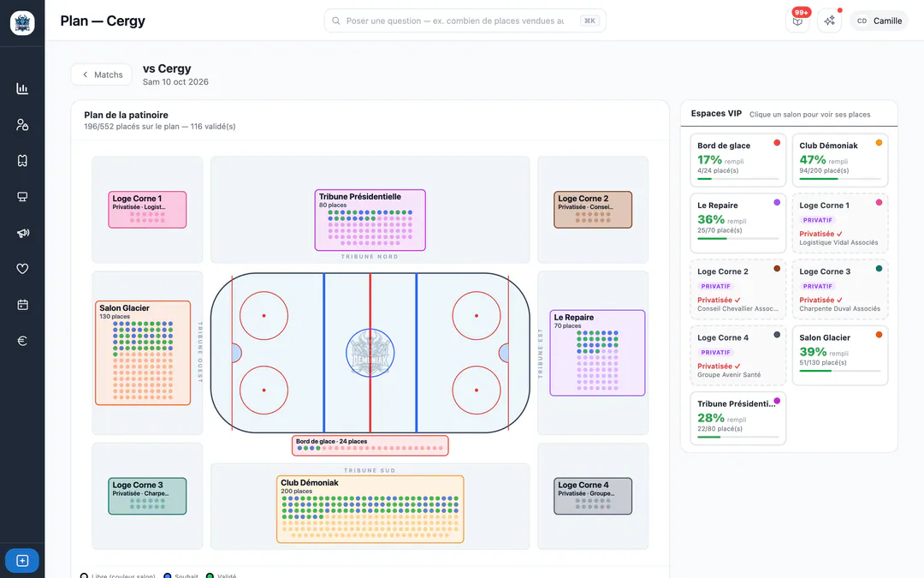Click the Salon Glacier fill progress bar
The width and height of the screenshot is (924, 578).
click(x=840, y=371)
